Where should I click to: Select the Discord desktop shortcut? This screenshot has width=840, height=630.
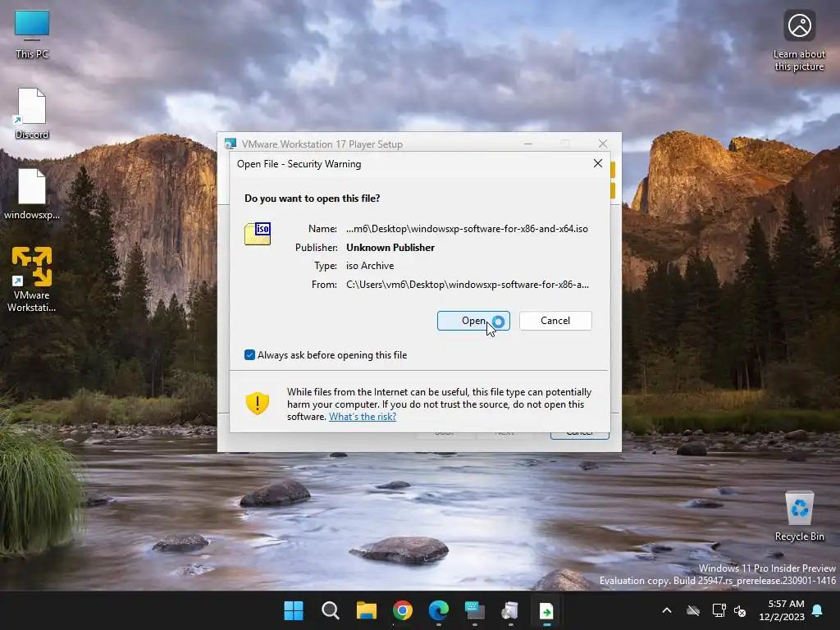point(32,113)
